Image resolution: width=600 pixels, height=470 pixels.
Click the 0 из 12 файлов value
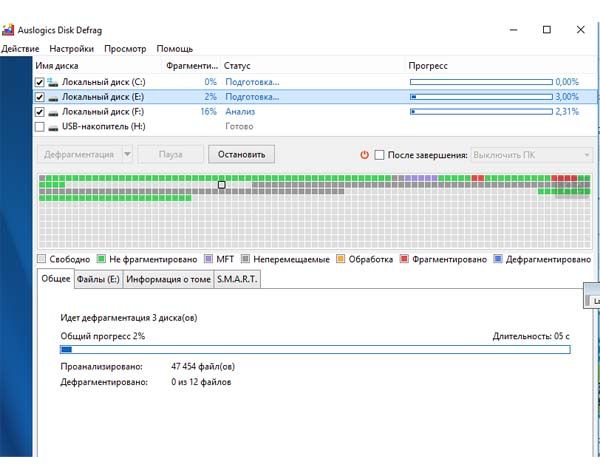click(201, 382)
